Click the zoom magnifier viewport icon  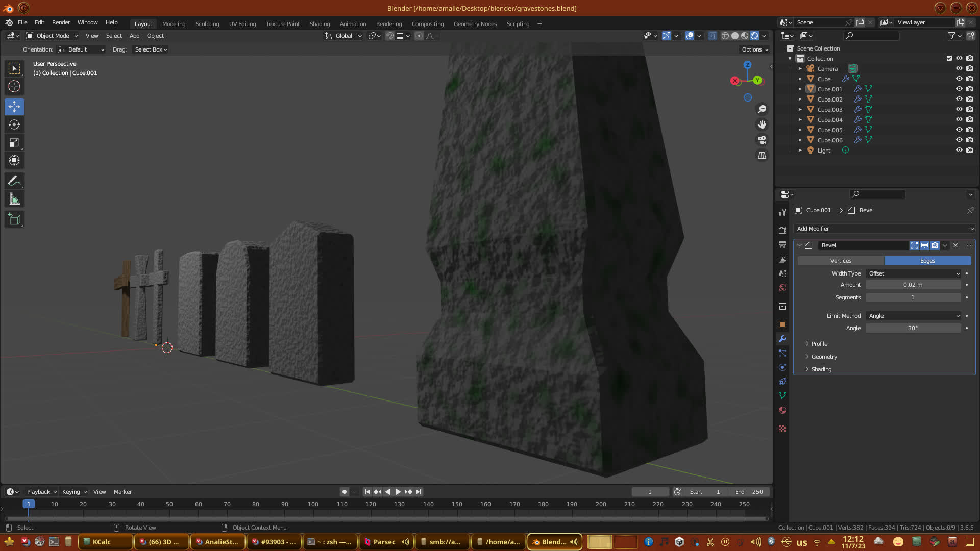coord(762,109)
